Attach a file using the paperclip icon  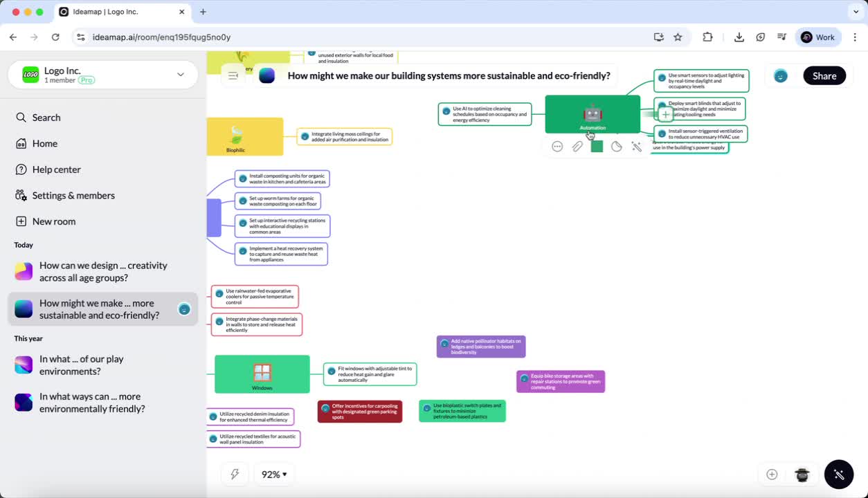pos(577,146)
